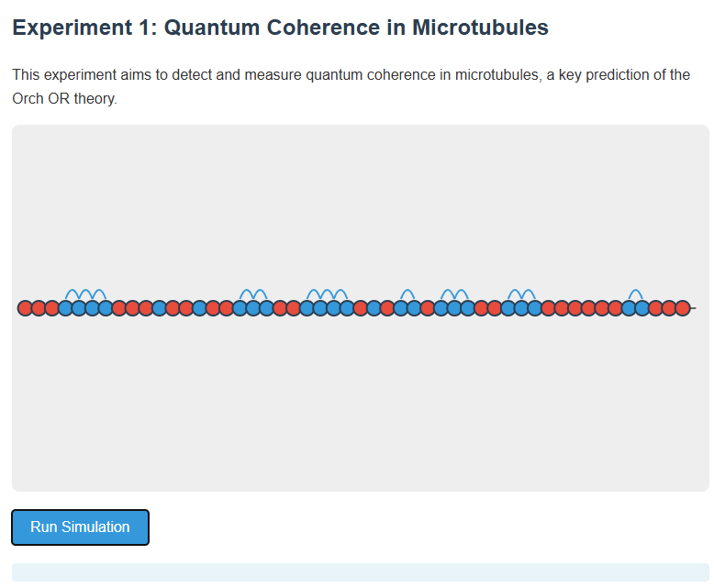
Task: Pick the third red circle from the left
Action: (x=51, y=308)
